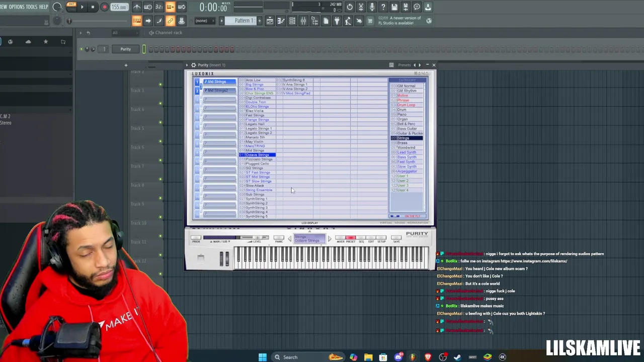Viewport: 644px width, 362px height.
Task: Click next preset arrow beside LCD
Action: (330, 238)
